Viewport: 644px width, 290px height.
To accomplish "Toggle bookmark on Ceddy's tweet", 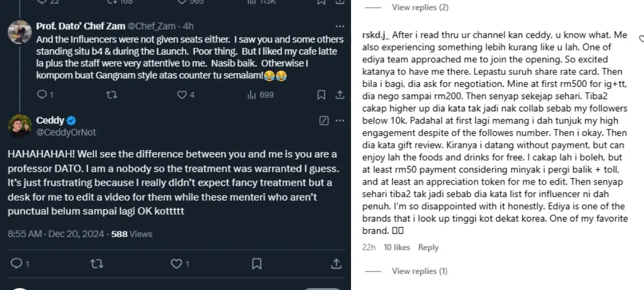I will (256, 264).
